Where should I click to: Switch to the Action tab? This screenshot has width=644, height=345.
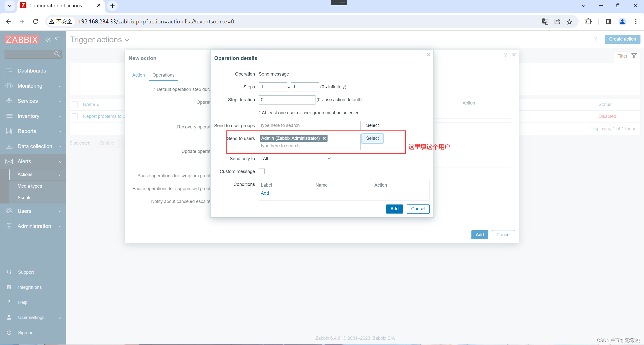pyautogui.click(x=138, y=75)
